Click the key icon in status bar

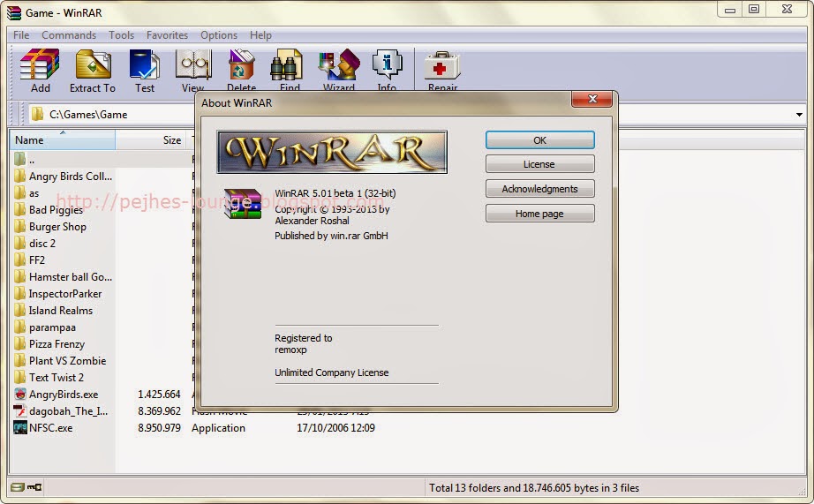point(34,487)
